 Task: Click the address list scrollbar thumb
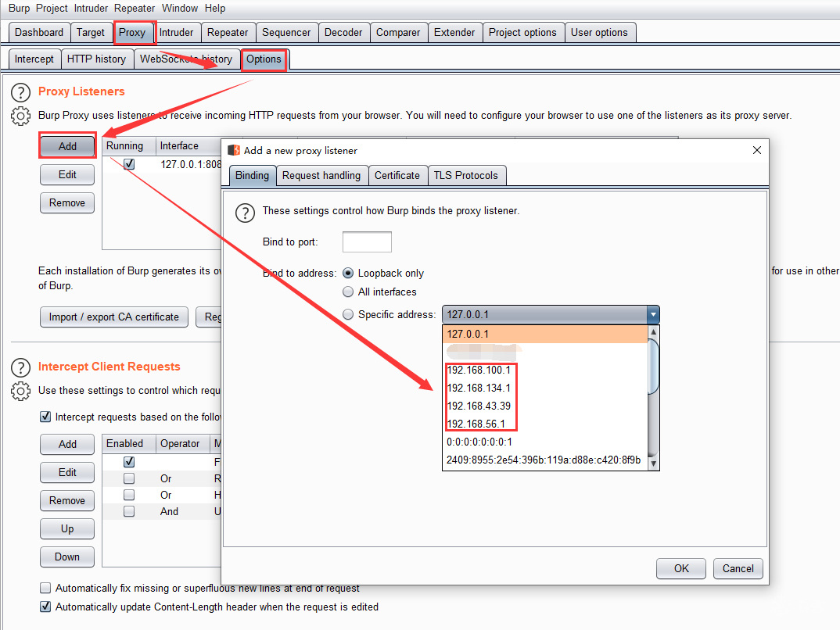(653, 366)
